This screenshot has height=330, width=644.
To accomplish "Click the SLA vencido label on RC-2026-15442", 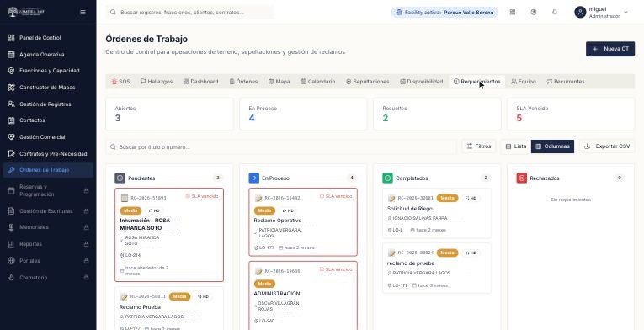I will (336, 196).
